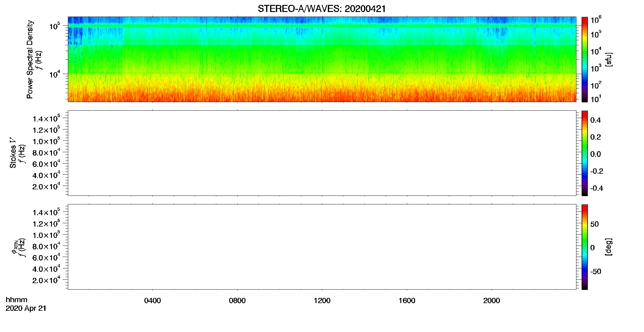Click the [sfu] colorbar unit label
Image resolution: width=644 pixels, height=332 pixels.
click(609, 59)
